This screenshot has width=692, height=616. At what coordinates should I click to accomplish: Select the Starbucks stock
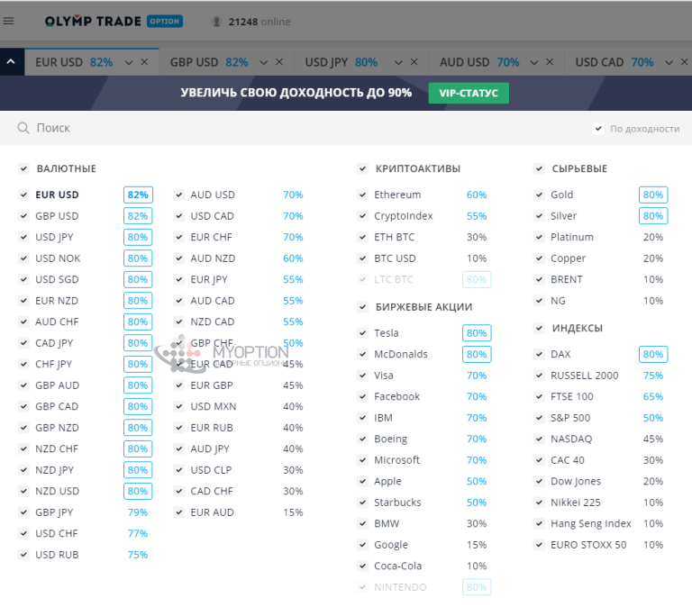(397, 503)
